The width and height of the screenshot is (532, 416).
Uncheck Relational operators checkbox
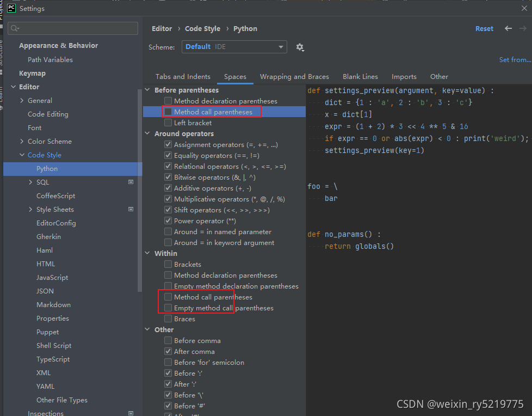click(168, 166)
